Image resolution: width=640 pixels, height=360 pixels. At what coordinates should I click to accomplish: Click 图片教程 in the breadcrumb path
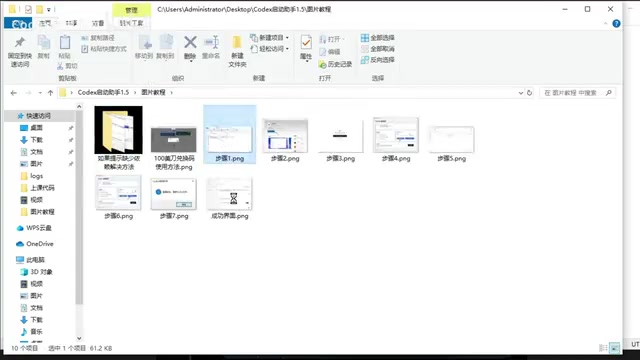click(x=153, y=93)
